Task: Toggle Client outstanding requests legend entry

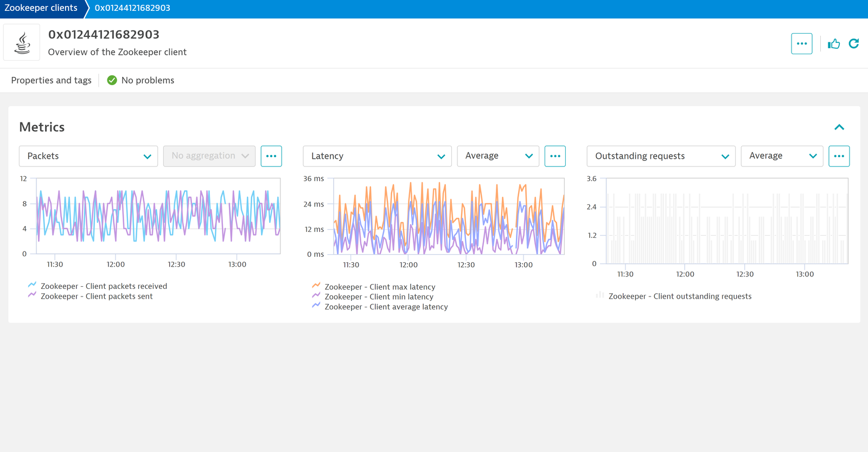Action: tap(674, 296)
